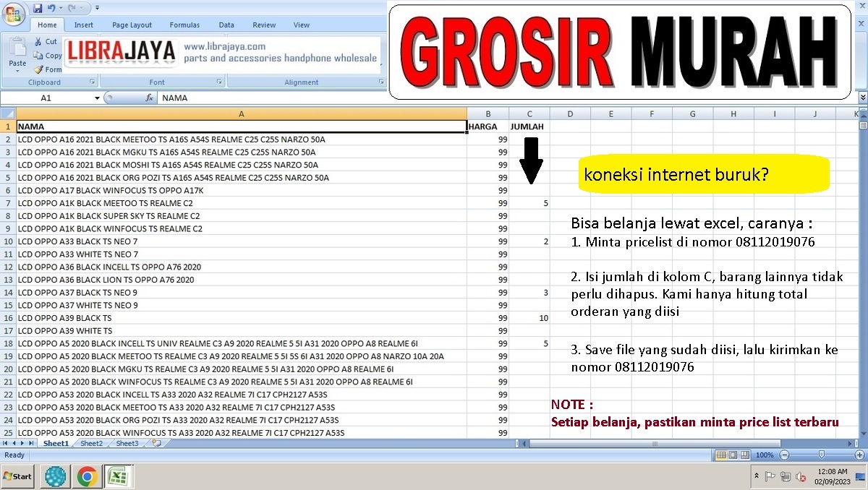Click the zoom slider handle
Viewport: 868px width, 490px height.
821,455
